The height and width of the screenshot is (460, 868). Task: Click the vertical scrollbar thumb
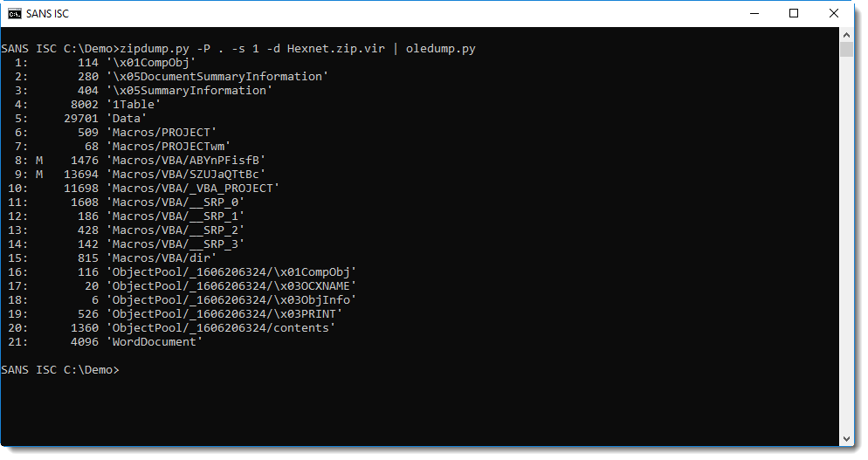[x=846, y=49]
